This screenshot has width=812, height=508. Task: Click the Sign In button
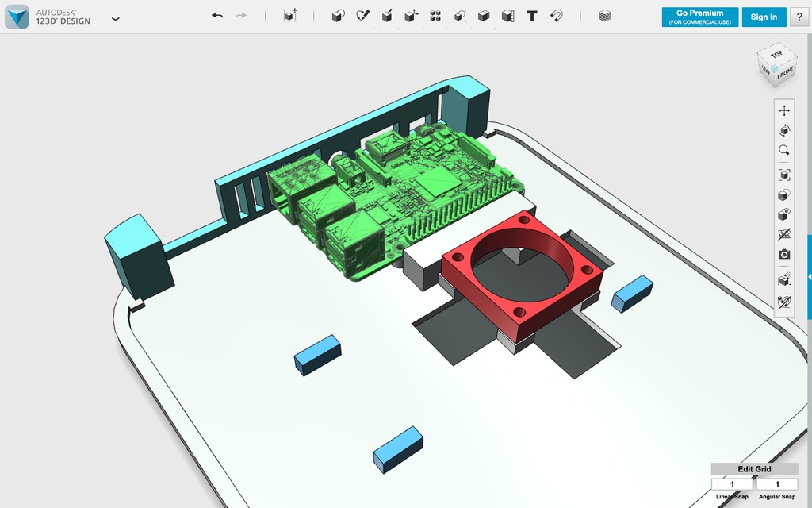pyautogui.click(x=764, y=17)
